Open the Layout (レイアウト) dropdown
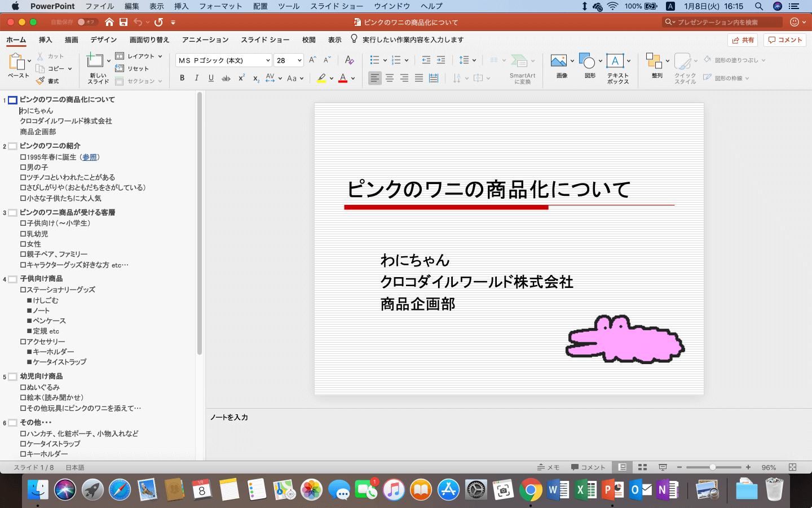Screen dimensions: 812x508 point(139,56)
